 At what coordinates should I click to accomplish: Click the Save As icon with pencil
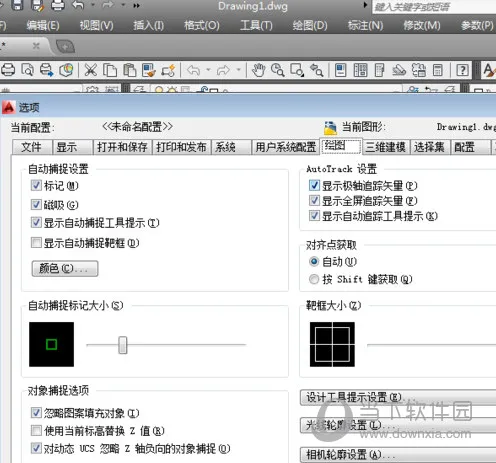(38, 5)
